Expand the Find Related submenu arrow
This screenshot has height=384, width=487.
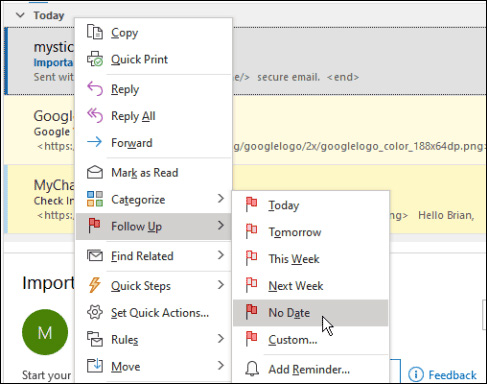pyautogui.click(x=221, y=255)
